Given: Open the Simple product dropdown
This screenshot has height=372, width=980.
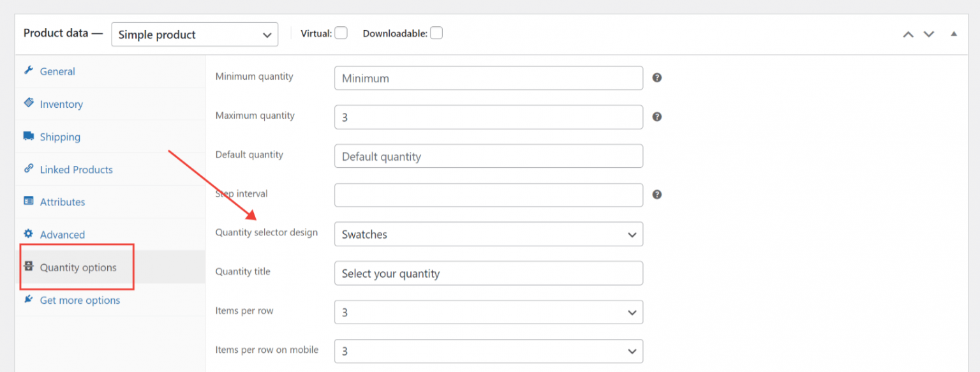Looking at the screenshot, I should (x=194, y=34).
